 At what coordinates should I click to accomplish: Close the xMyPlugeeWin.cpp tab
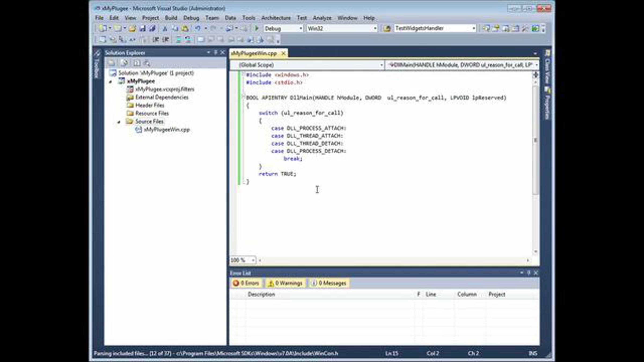tap(283, 53)
